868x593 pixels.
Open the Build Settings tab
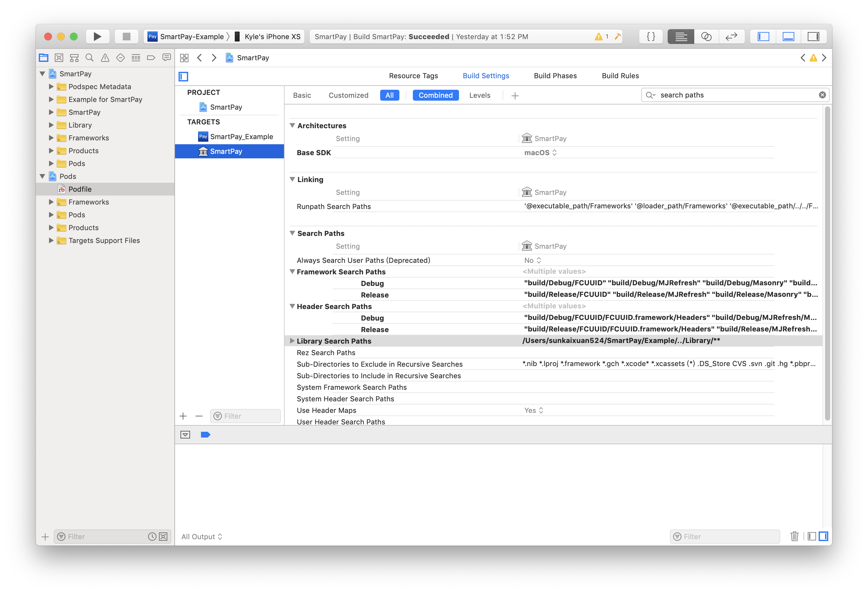(486, 76)
